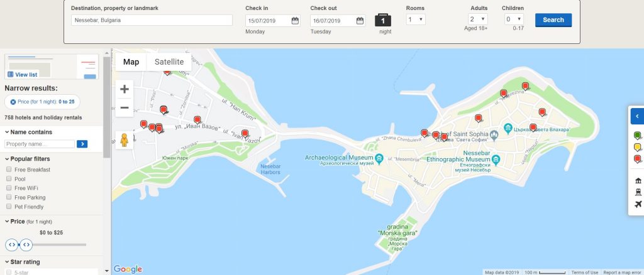Click the map zoom out minus button

(x=125, y=108)
